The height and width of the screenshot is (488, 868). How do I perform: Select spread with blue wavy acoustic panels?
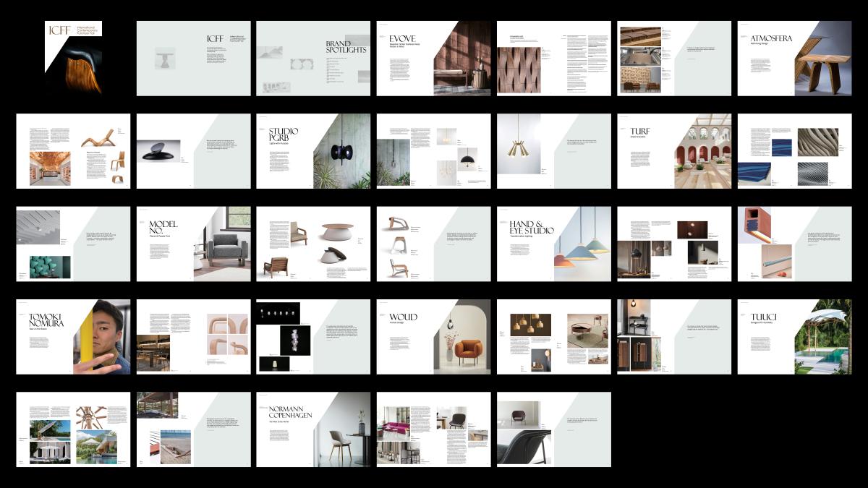click(795, 151)
